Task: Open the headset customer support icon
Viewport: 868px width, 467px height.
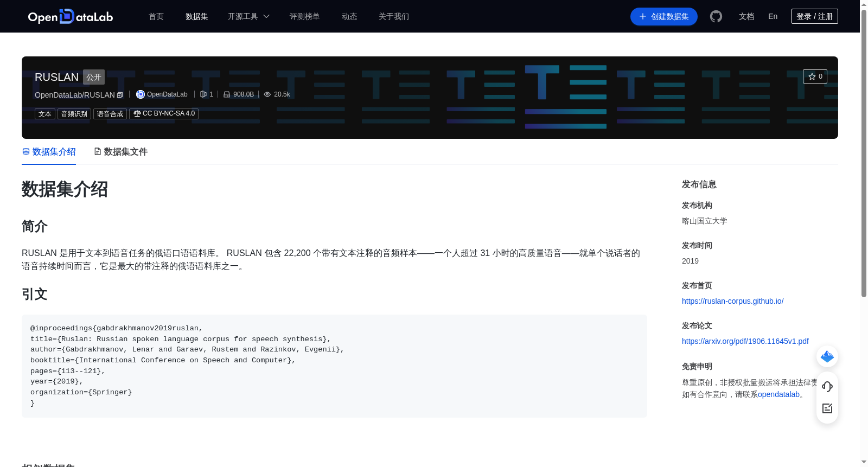Action: click(x=827, y=386)
